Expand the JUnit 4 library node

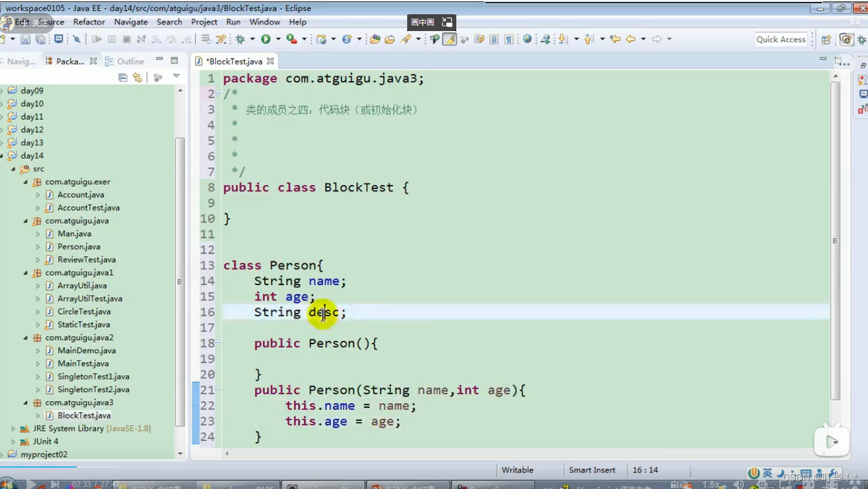(x=13, y=441)
